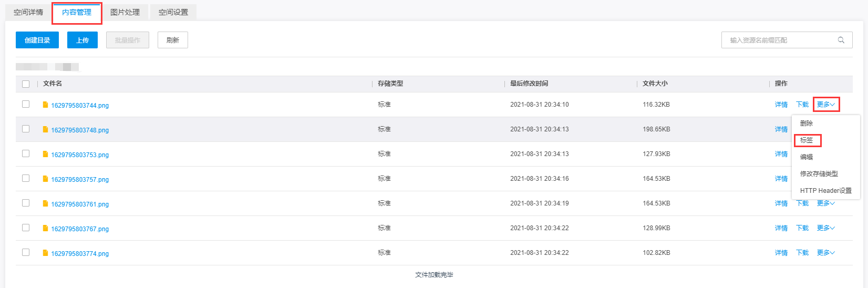Click file icon beside 1629795803767.png
Viewport: 868px width, 288px height.
point(46,229)
